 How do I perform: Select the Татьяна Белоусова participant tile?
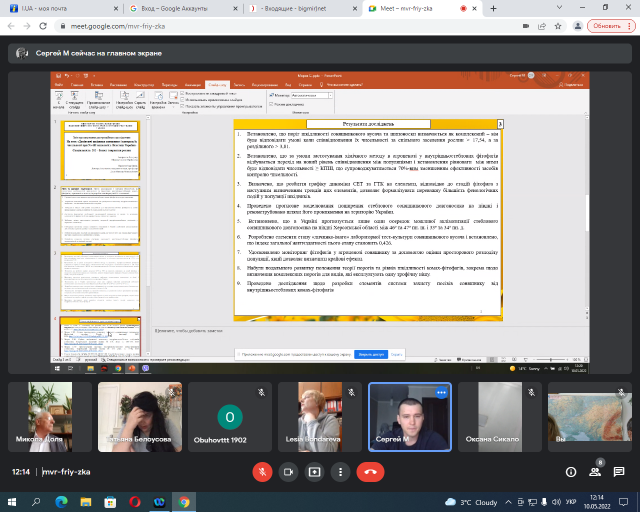click(140, 417)
